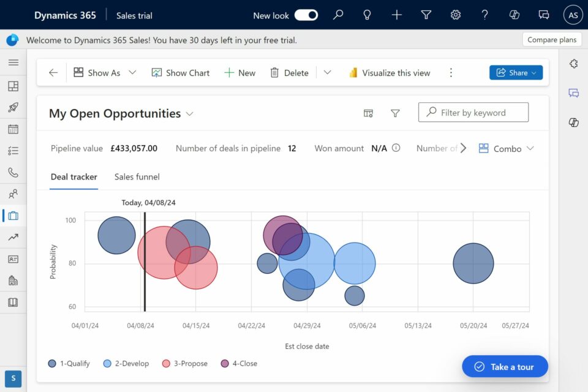The width and height of the screenshot is (588, 392).
Task: Select the Deal tracker tab
Action: click(x=73, y=177)
